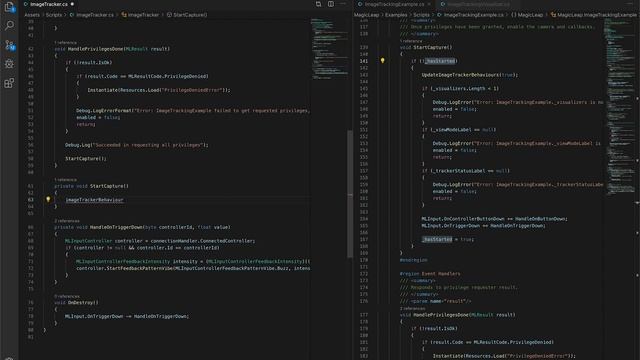This screenshot has height=360, width=640.
Task: Click MagicLeap folder in right breadcrumb
Action: (366, 15)
